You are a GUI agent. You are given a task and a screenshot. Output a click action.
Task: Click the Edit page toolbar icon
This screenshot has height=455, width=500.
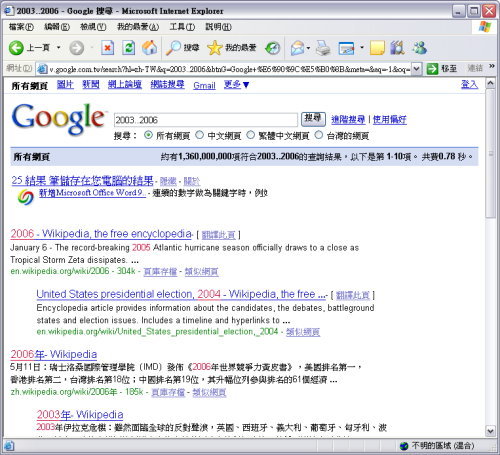346,48
